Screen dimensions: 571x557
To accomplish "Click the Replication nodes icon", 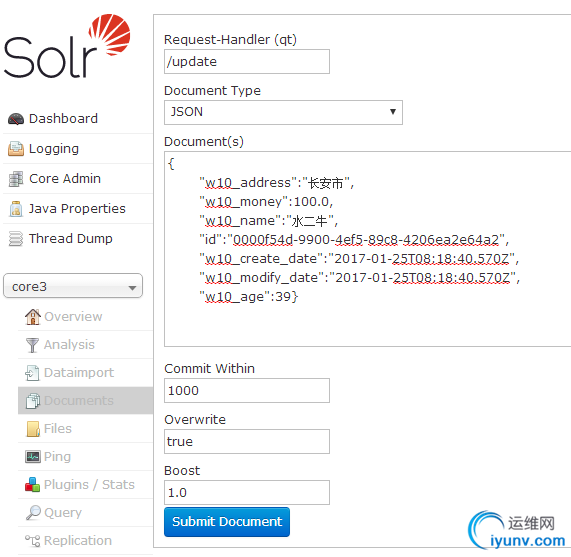I will [32, 541].
